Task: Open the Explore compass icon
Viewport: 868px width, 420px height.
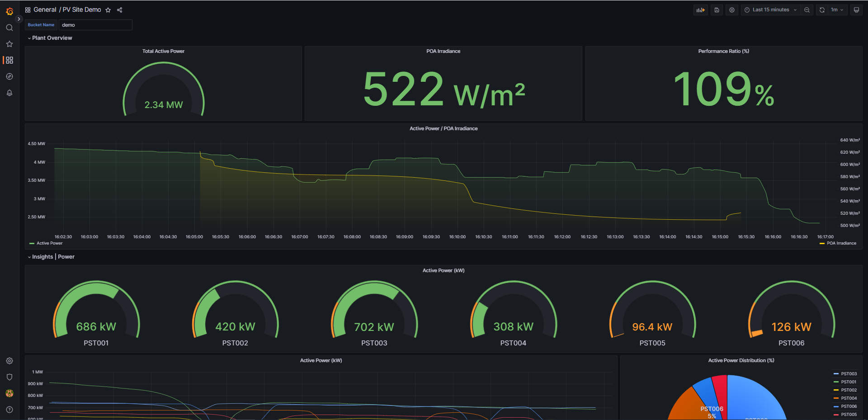Action: 9,76
